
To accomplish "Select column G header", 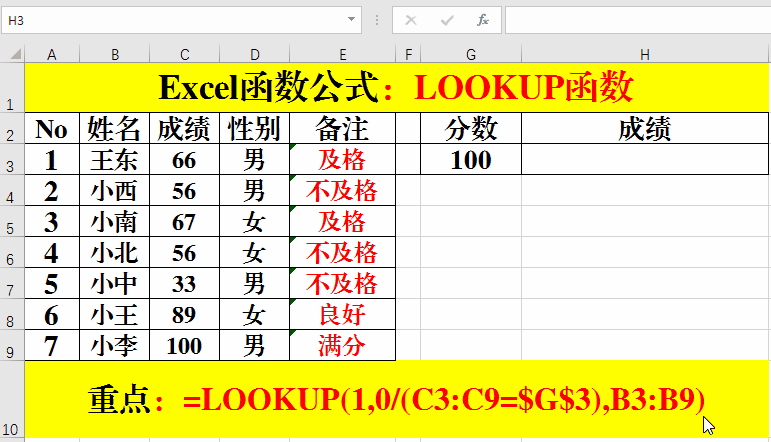I will coord(471,55).
